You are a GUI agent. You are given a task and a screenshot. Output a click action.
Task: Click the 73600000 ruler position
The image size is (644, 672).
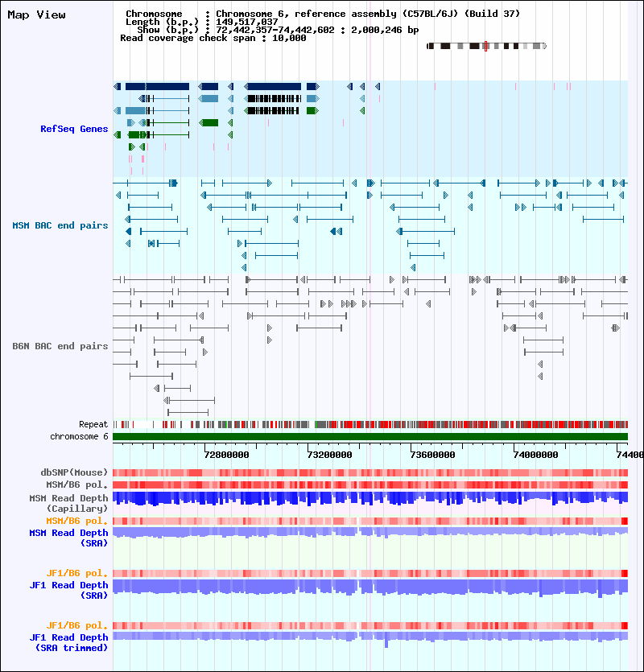(432, 456)
